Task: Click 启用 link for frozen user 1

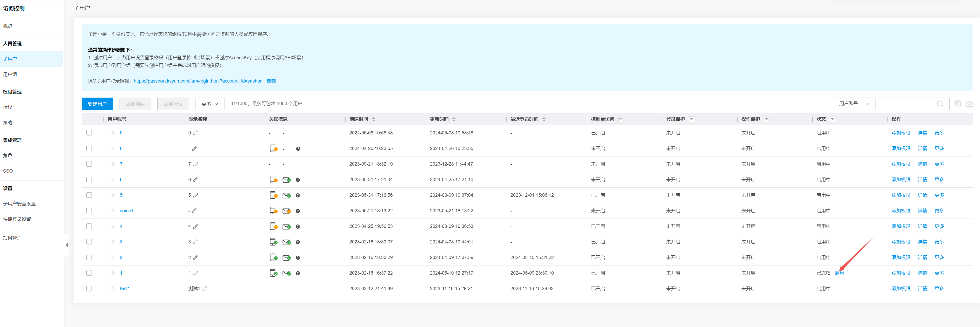Action: (x=839, y=273)
